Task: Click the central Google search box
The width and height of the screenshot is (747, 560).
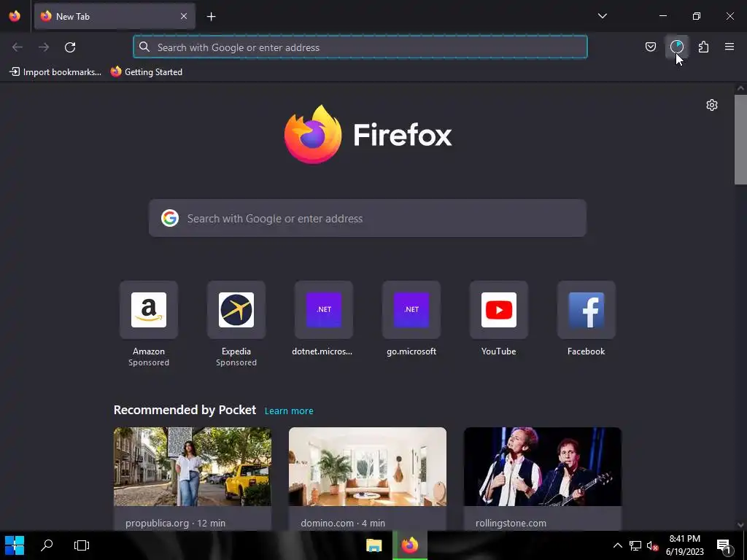Action: coord(368,218)
